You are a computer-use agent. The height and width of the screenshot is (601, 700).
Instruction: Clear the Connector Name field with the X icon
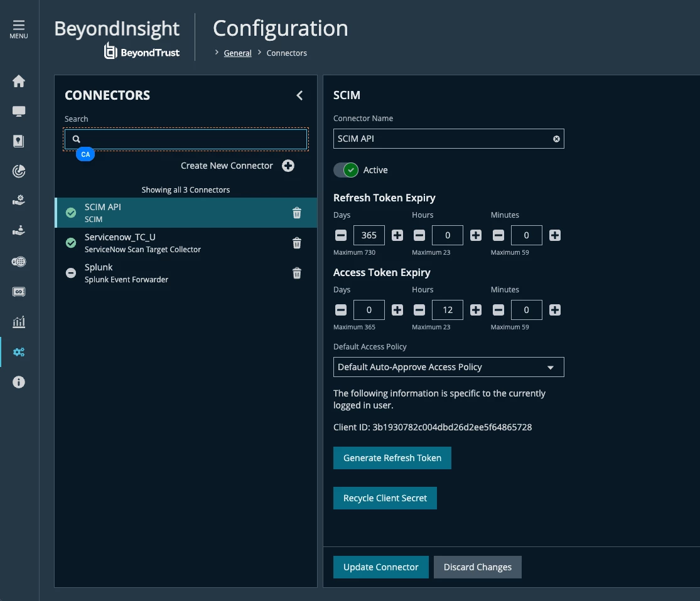(x=556, y=139)
